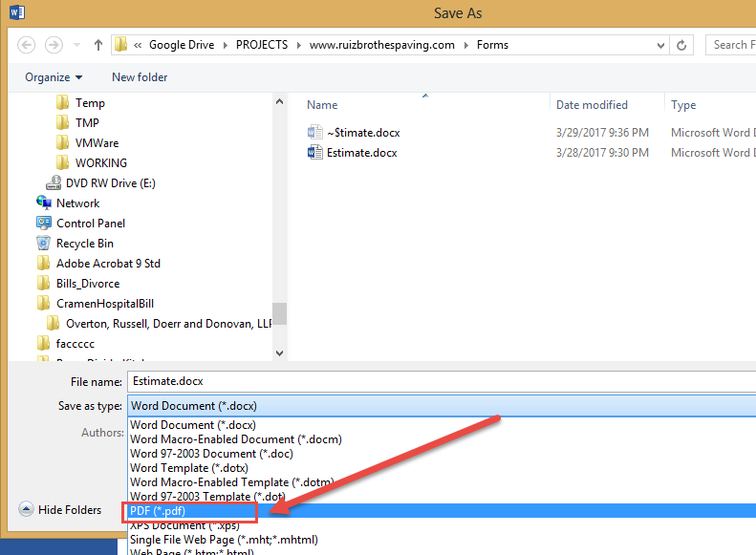Expand the Organize dropdown menu
This screenshot has width=756, height=555.
pyautogui.click(x=54, y=77)
